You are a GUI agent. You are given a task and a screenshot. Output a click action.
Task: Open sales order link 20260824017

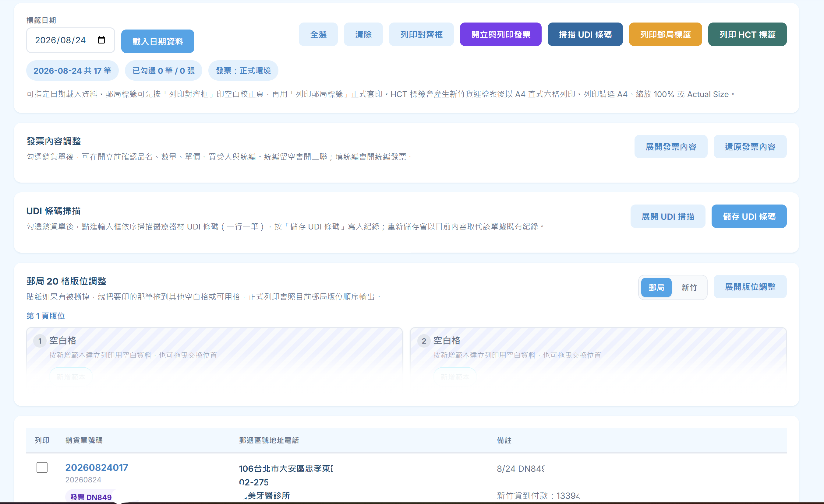point(97,467)
